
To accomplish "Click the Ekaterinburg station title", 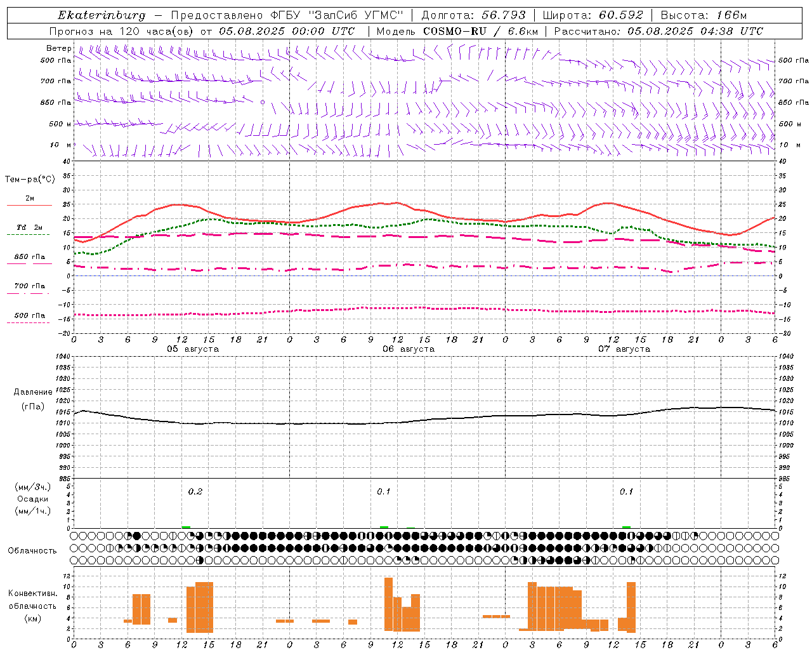I will (101, 15).
